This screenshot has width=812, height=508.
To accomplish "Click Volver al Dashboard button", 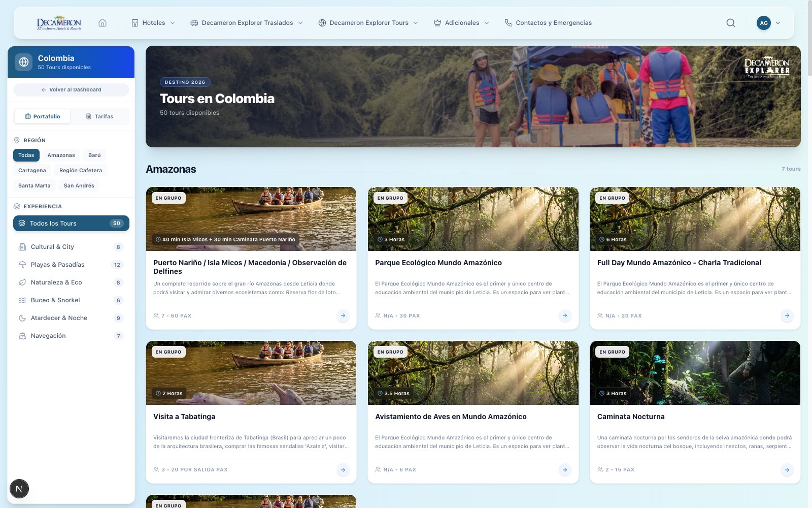I will pyautogui.click(x=71, y=89).
